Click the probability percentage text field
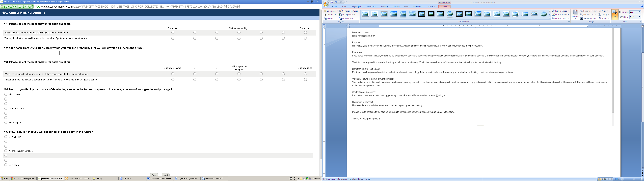The height and width of the screenshot is (181, 644). [x=32, y=53]
